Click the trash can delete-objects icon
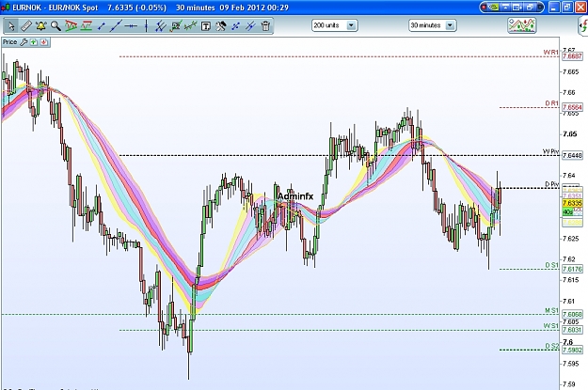588x390 pixels. coord(265,26)
